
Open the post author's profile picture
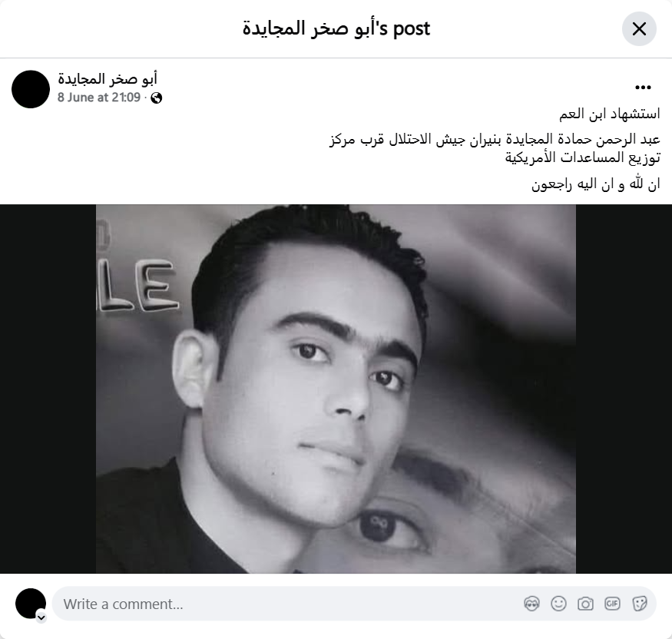click(x=31, y=89)
